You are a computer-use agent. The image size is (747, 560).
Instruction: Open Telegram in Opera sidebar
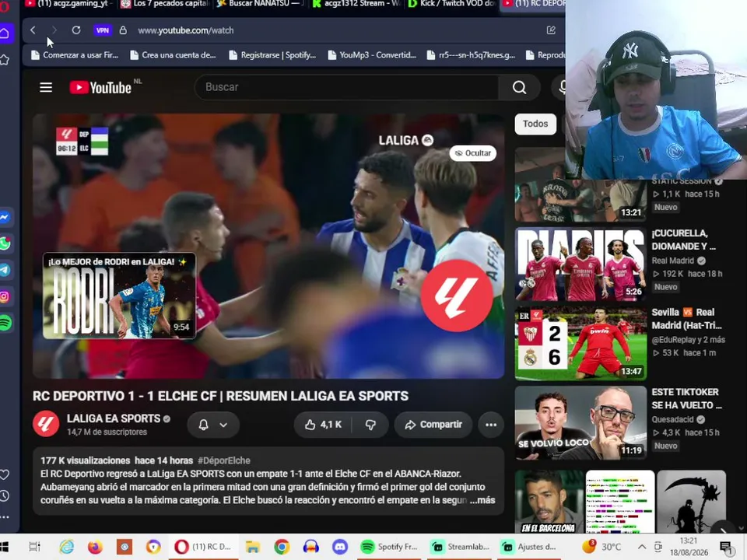(5, 270)
